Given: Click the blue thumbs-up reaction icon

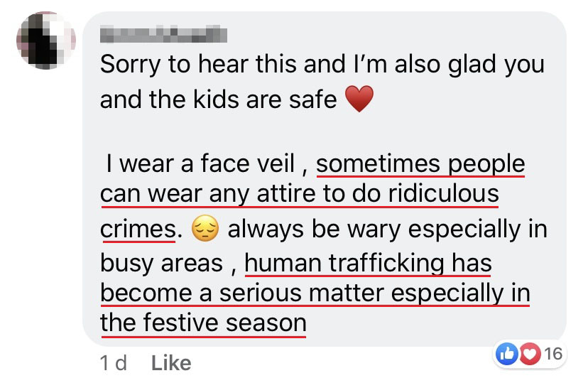Looking at the screenshot, I should tap(505, 353).
